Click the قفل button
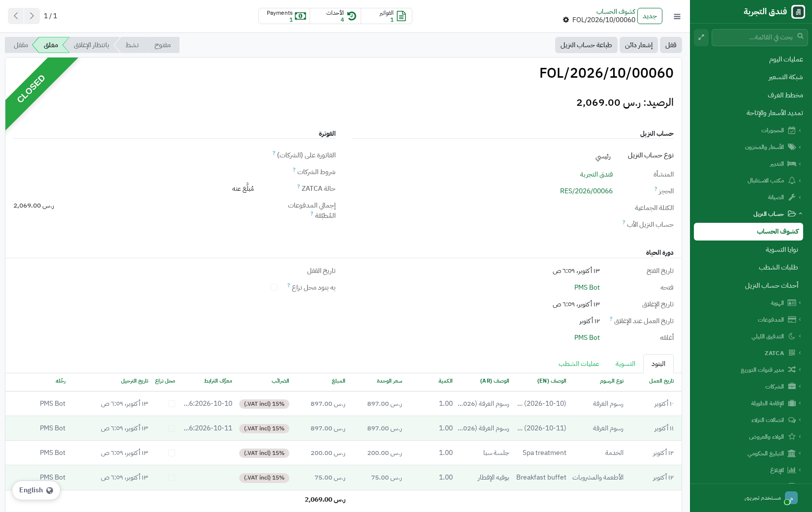The image size is (812, 512). click(671, 45)
